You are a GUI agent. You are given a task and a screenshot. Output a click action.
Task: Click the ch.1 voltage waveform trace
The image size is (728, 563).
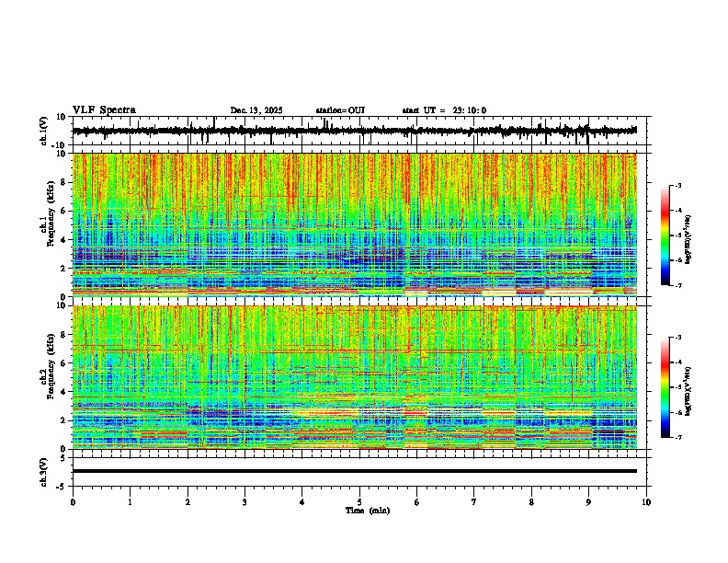point(354,131)
